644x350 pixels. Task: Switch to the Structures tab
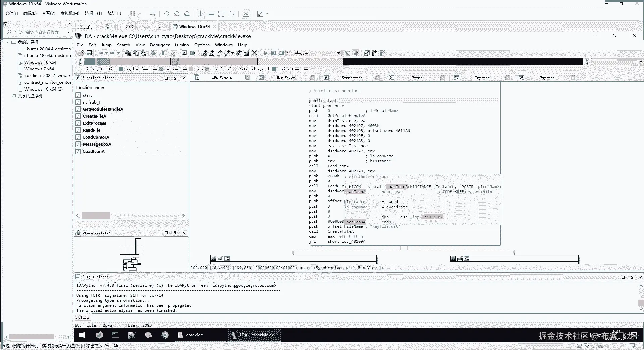coord(352,78)
